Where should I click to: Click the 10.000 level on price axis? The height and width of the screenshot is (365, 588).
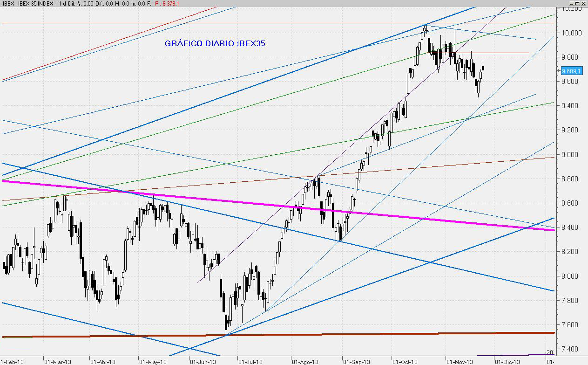(x=571, y=33)
